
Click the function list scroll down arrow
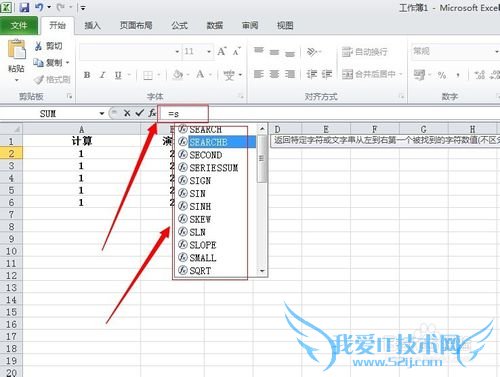point(262,271)
